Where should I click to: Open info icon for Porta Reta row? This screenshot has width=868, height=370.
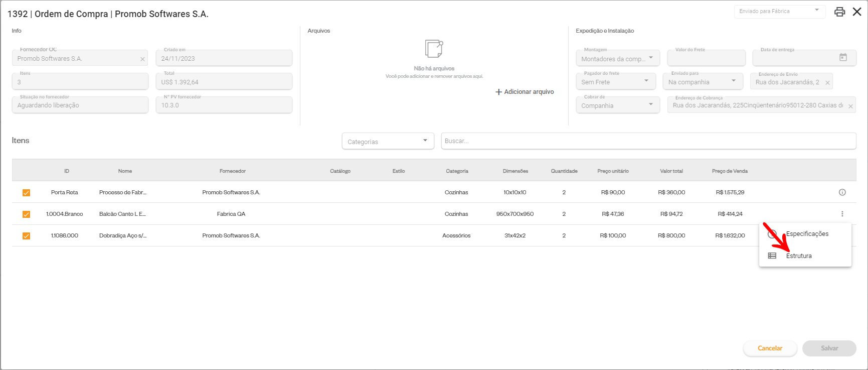coord(842,192)
